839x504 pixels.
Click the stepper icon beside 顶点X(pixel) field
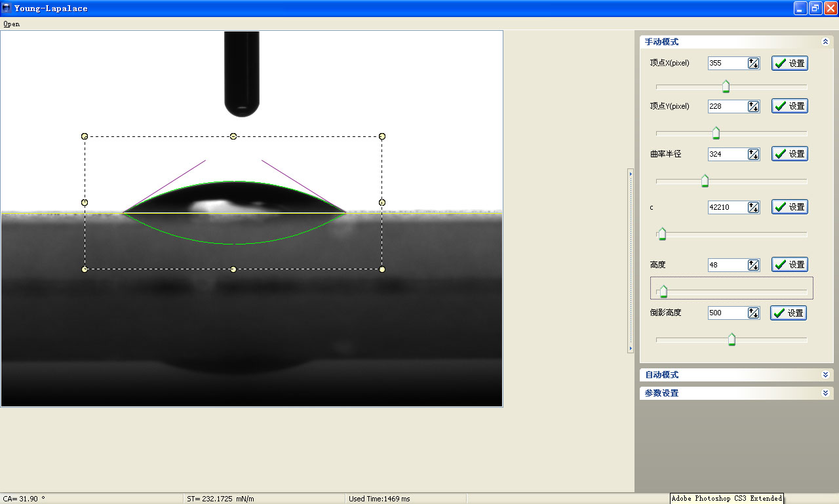(x=753, y=64)
